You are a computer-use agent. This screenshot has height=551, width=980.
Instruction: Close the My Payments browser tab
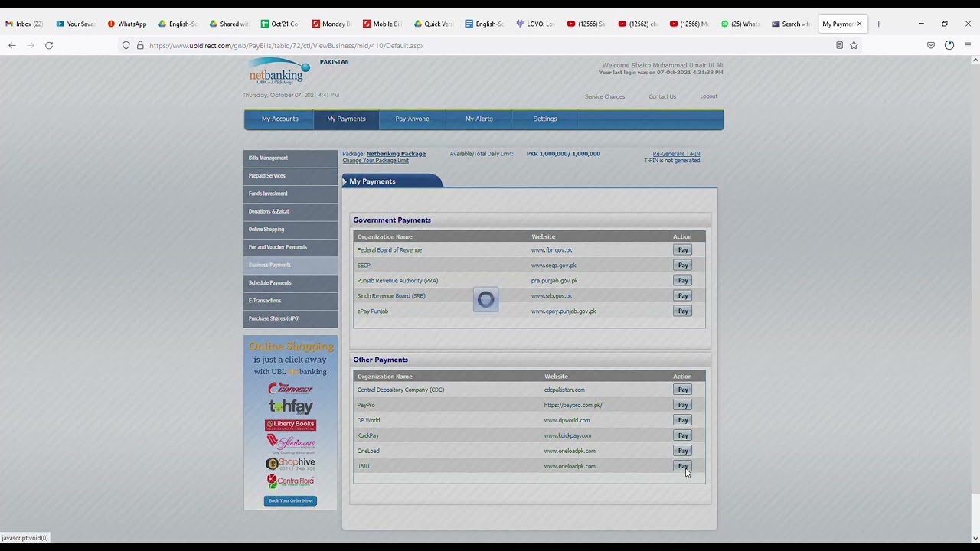pyautogui.click(x=859, y=24)
